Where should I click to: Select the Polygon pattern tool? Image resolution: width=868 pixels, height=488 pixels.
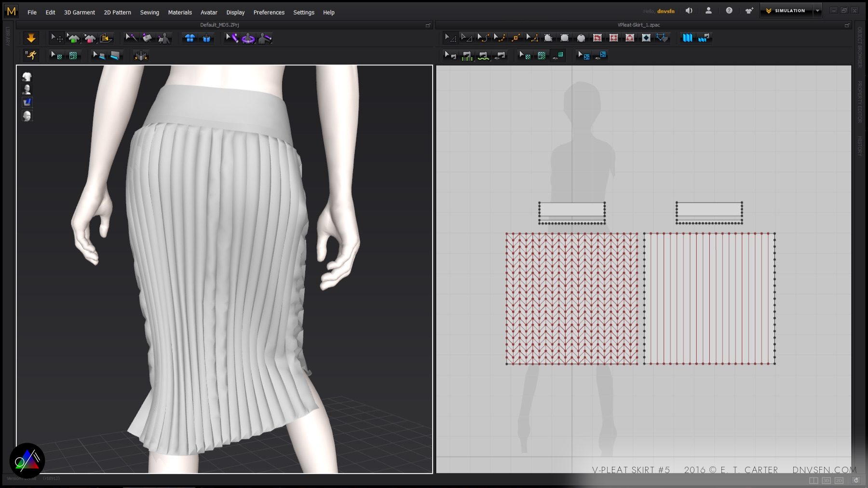tap(548, 38)
